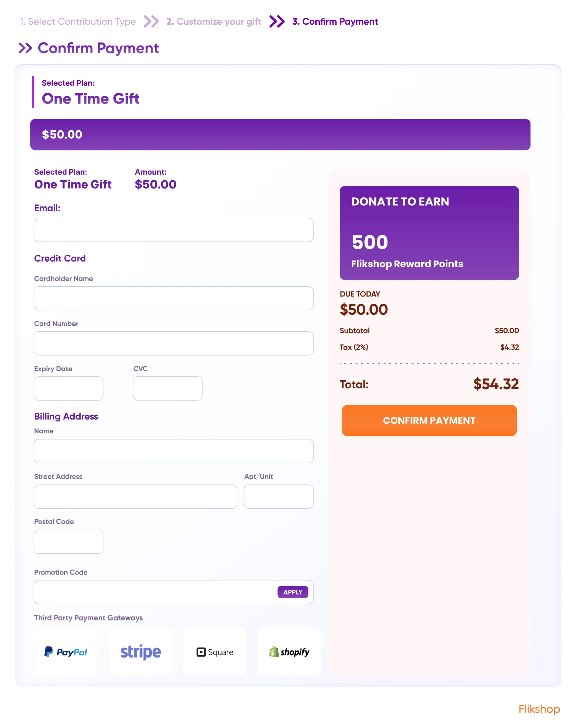Image resolution: width=576 pixels, height=728 pixels.
Task: Select the Postal Code field
Action: click(x=68, y=541)
